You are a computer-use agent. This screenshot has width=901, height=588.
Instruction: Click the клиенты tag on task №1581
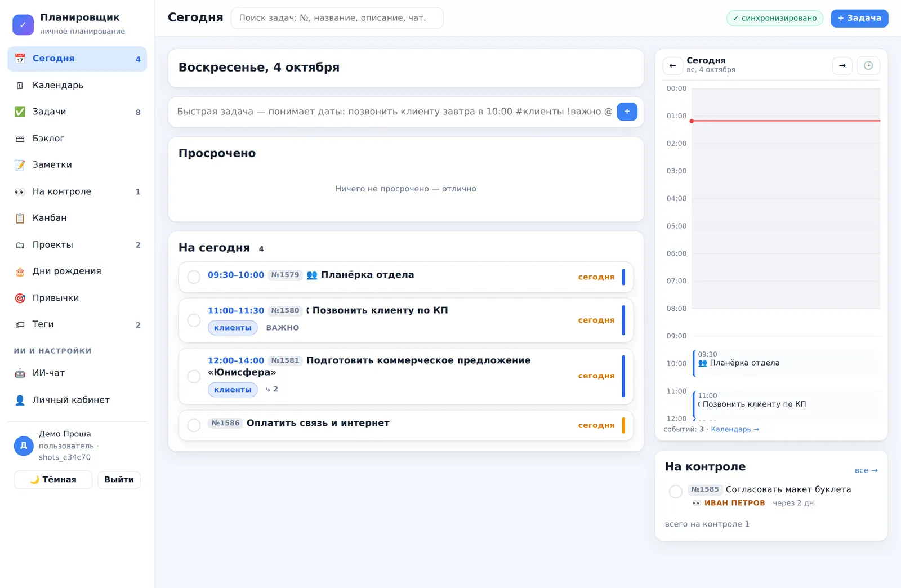[233, 390]
